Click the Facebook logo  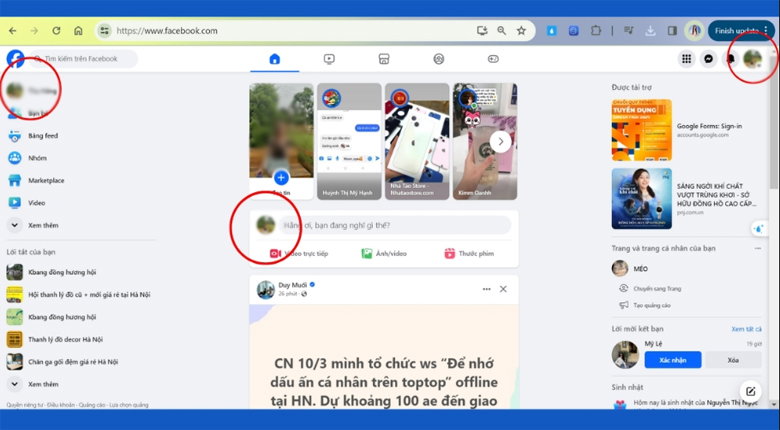[15, 59]
